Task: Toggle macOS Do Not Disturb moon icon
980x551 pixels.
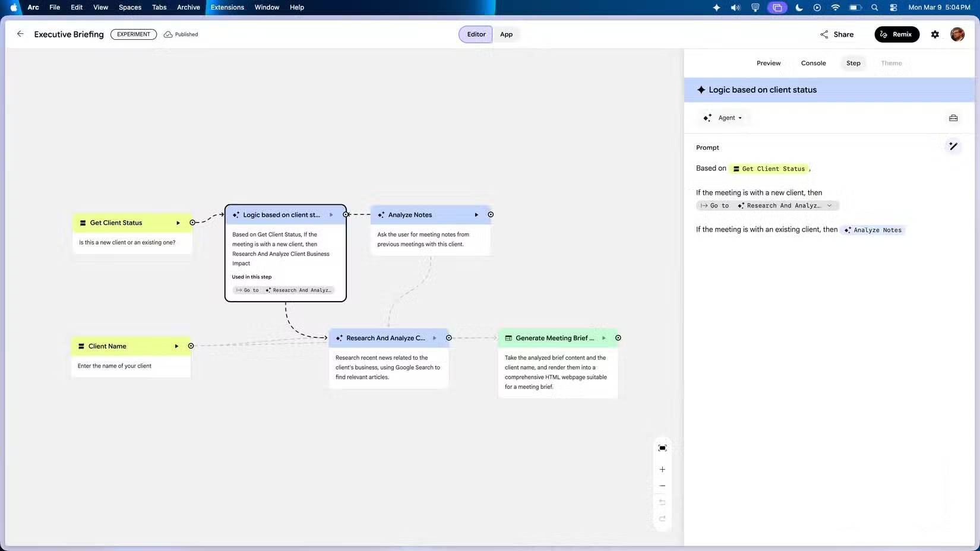Action: tap(799, 8)
